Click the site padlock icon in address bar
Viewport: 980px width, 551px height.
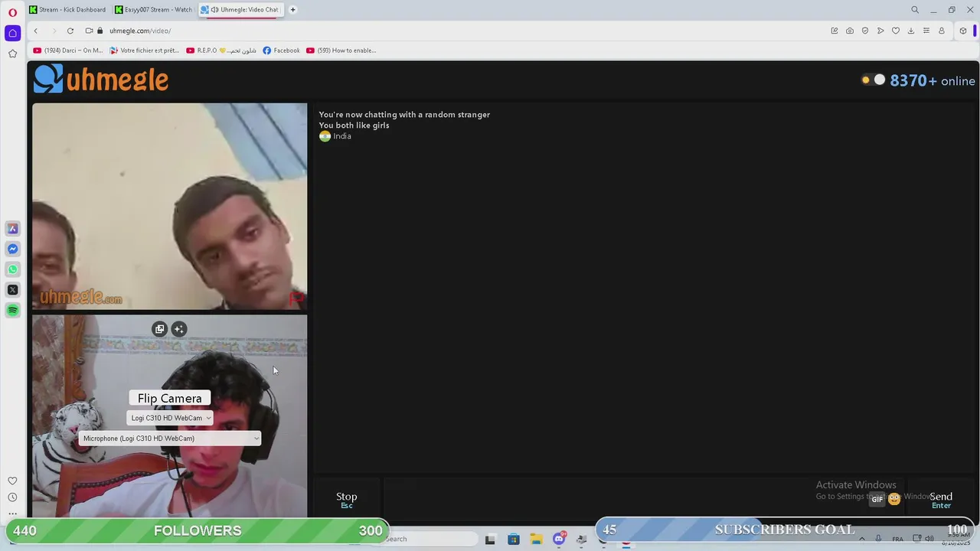click(x=100, y=31)
